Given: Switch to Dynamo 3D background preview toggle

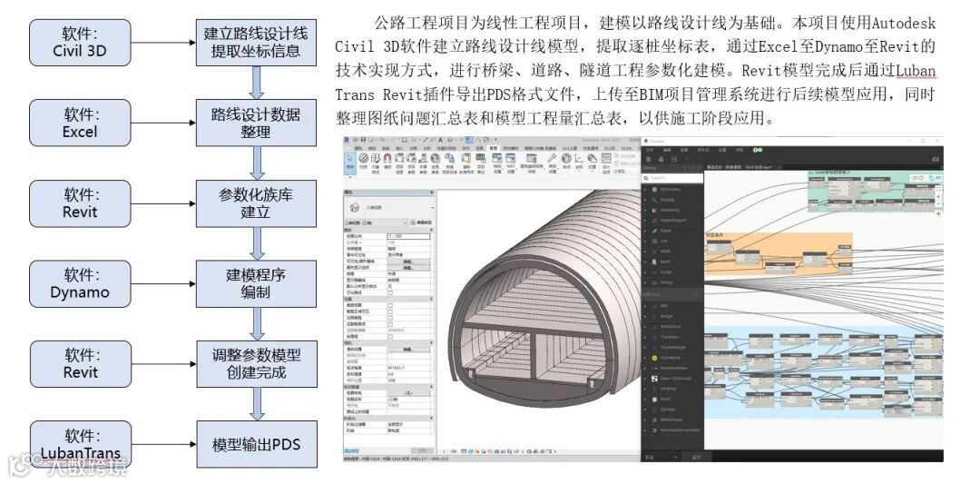Looking at the screenshot, I should [916, 178].
